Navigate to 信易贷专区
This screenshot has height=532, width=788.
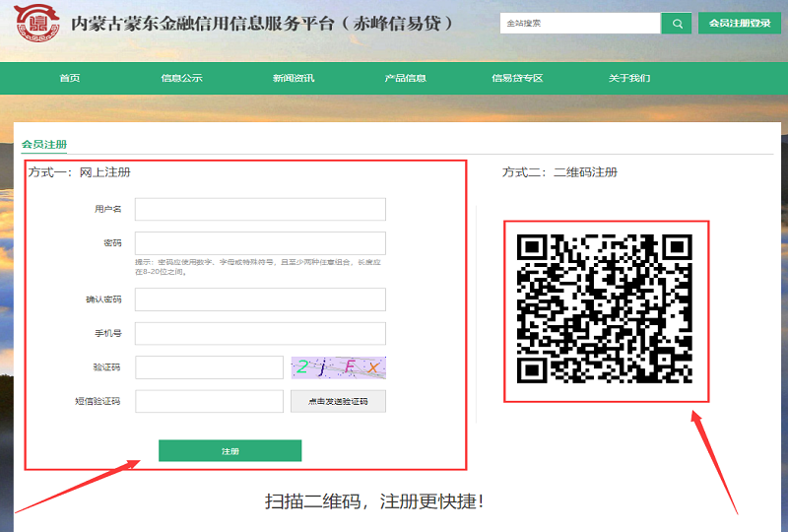(x=517, y=79)
